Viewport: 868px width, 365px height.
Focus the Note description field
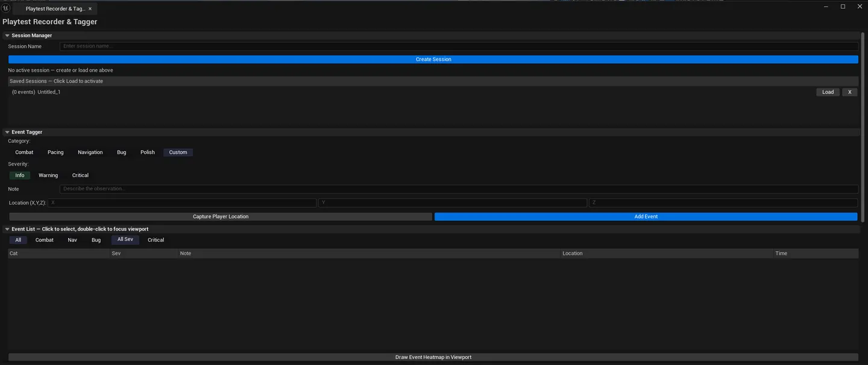tap(459, 189)
